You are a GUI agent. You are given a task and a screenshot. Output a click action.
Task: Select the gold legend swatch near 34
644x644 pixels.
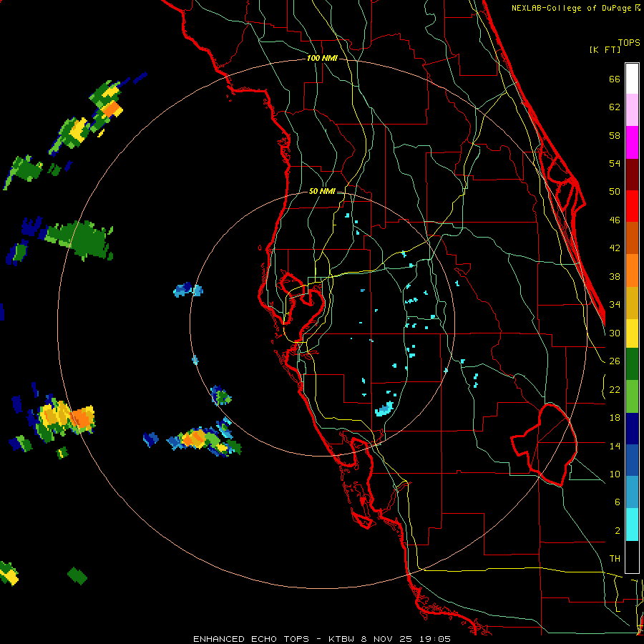[x=632, y=303]
